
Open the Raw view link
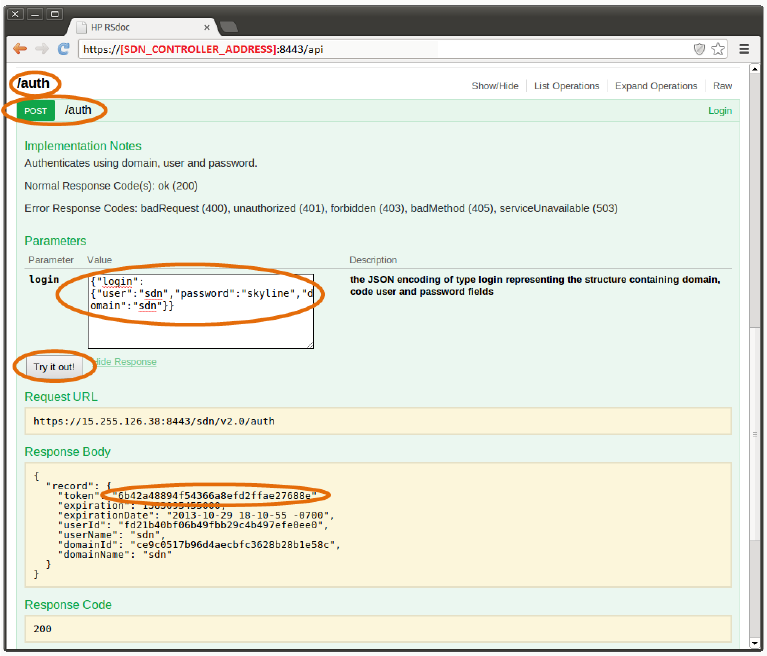pyautogui.click(x=722, y=86)
